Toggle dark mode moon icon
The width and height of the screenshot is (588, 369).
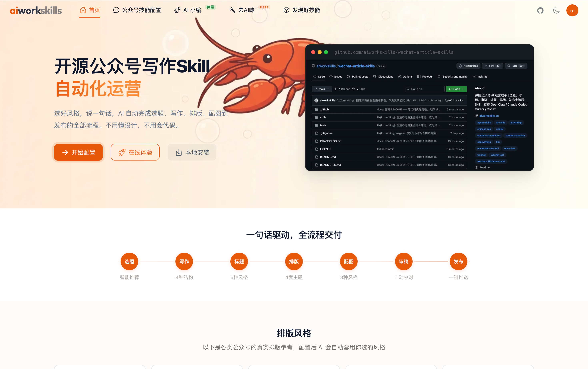point(556,10)
